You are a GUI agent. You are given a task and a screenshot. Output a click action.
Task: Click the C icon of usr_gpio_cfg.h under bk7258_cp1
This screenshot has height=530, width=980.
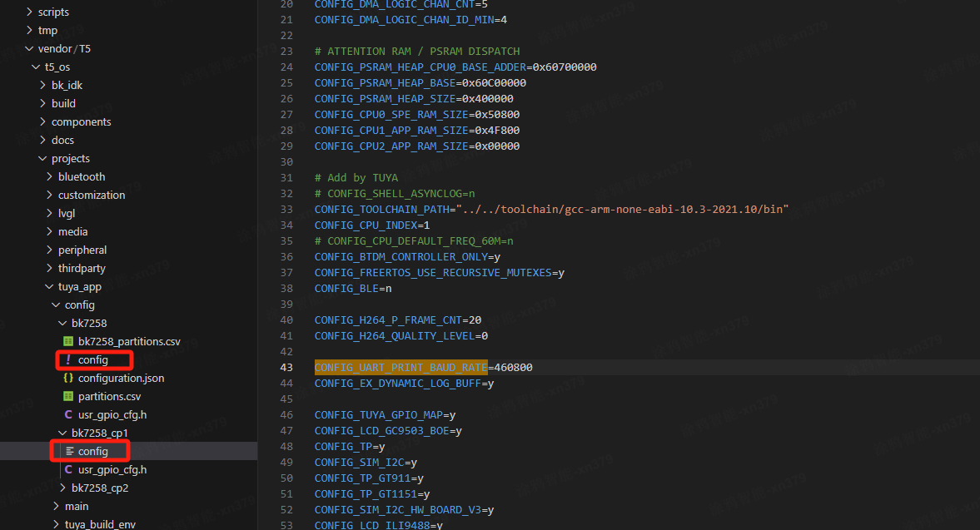(68, 470)
